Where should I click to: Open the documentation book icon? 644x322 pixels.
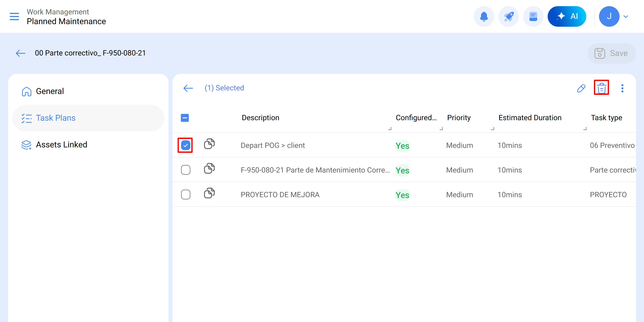point(533,16)
